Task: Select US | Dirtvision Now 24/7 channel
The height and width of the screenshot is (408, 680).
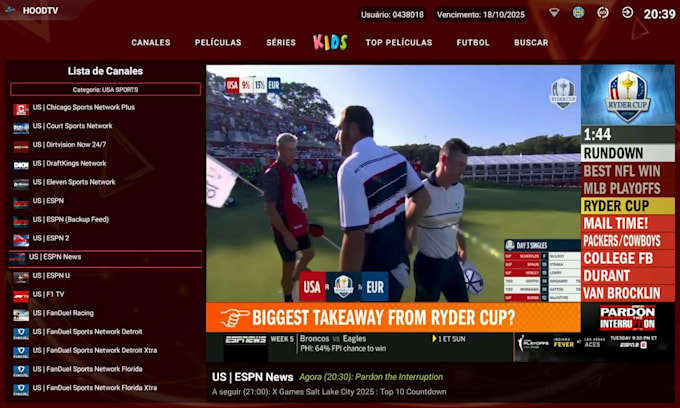Action: click(69, 144)
